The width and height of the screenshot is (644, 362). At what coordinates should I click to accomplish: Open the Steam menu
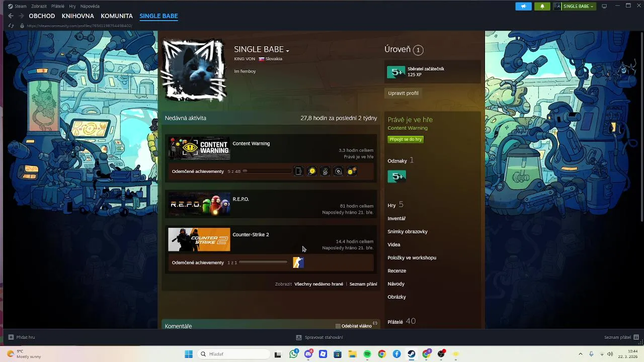[x=17, y=6]
